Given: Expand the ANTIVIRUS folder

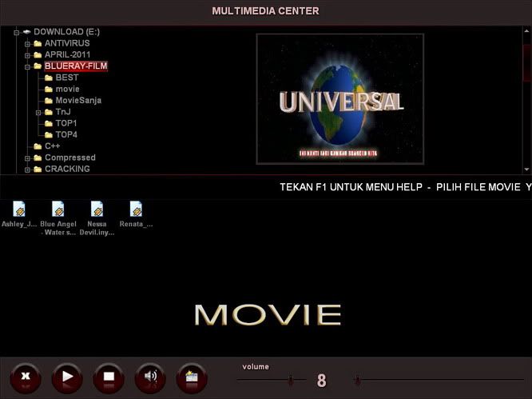Looking at the screenshot, I should tap(27, 44).
